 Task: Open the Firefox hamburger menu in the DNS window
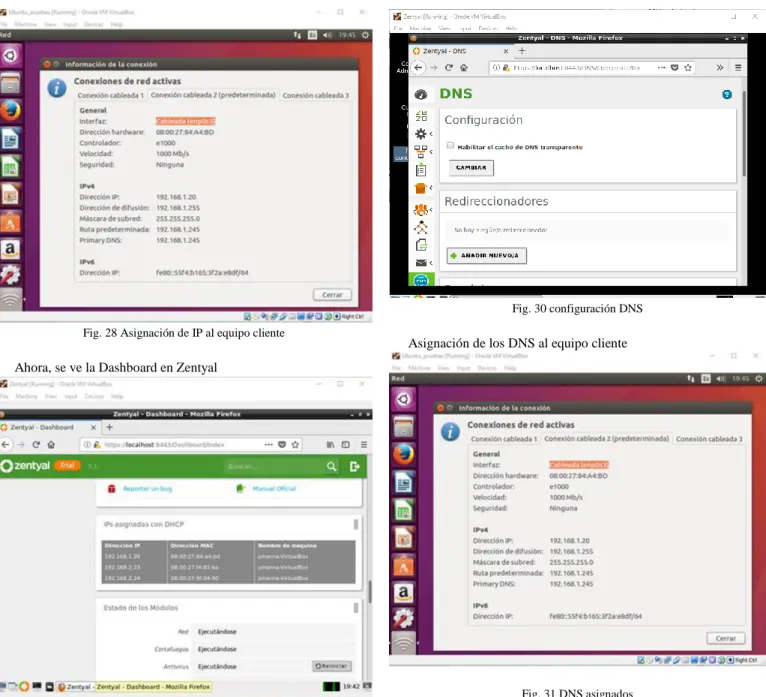tap(738, 67)
